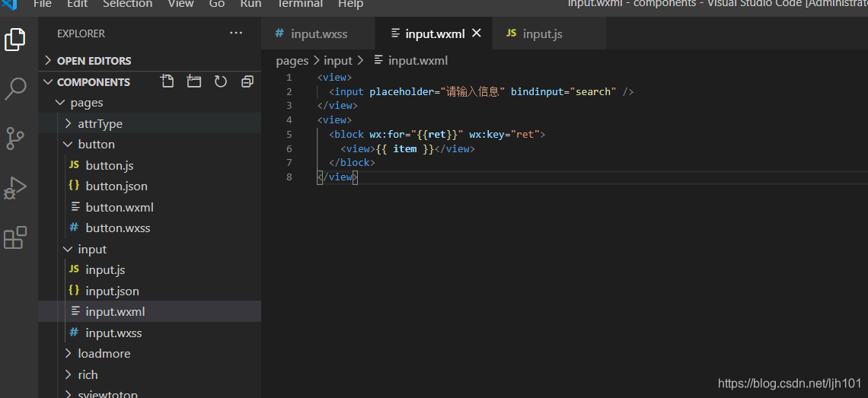Open the Terminal menu
The height and width of the screenshot is (398, 868).
click(300, 5)
